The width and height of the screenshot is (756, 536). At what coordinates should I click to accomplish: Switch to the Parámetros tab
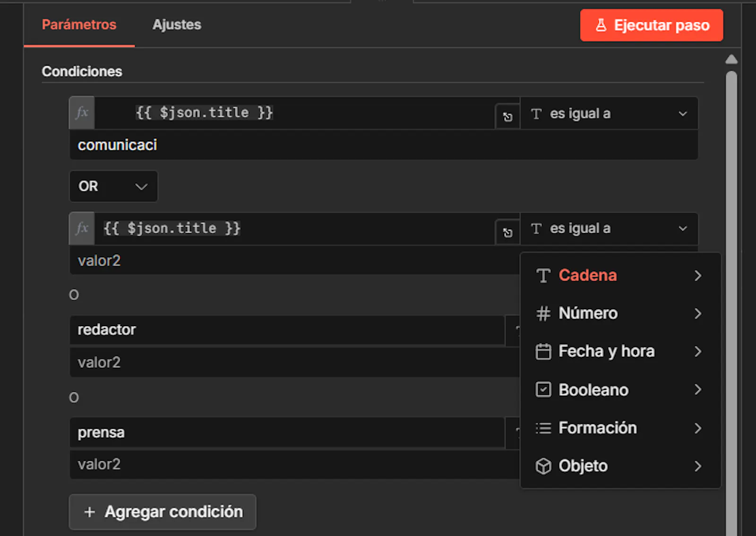[79, 25]
